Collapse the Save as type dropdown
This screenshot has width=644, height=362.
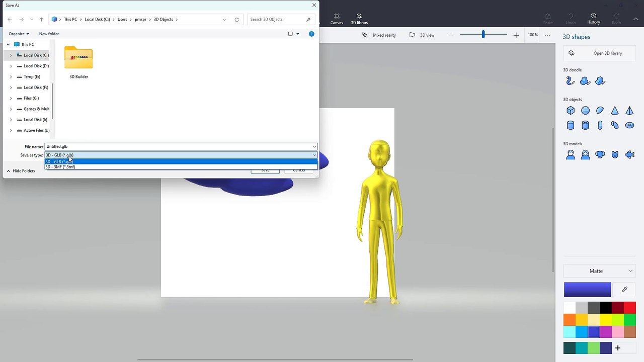pos(314,155)
